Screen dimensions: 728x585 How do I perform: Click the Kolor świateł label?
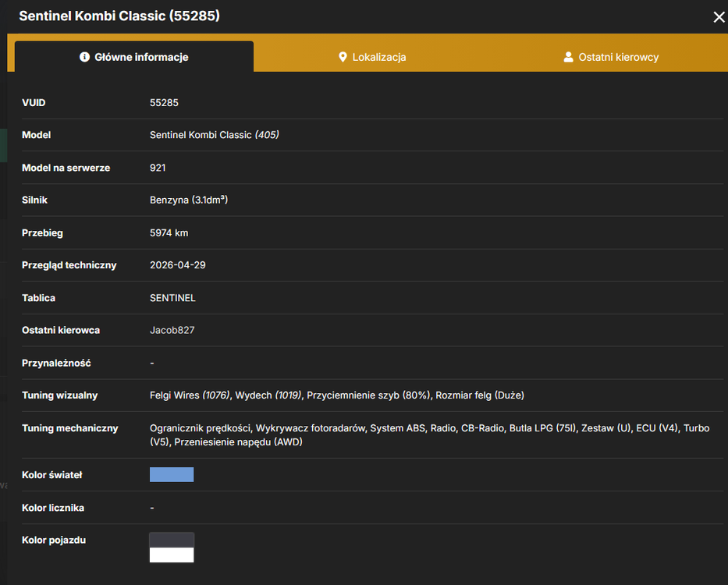(51, 474)
